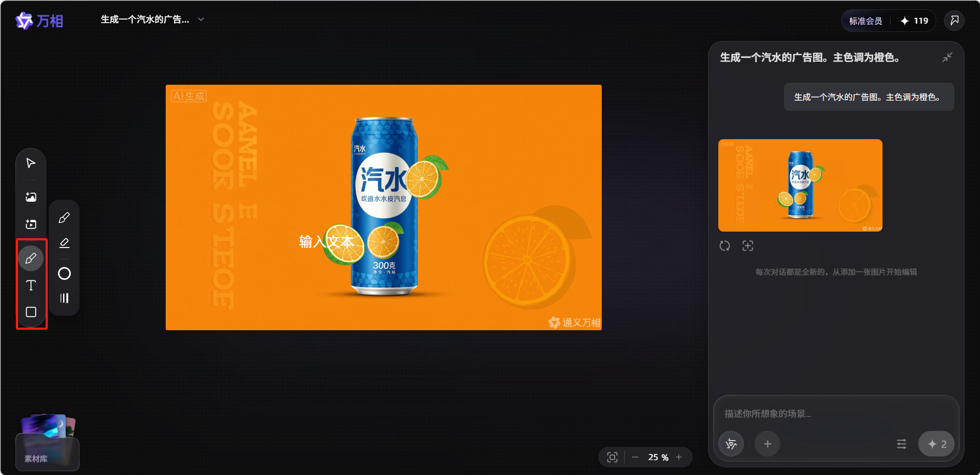Open the brush stroke width option
This screenshot has width=980, height=475.
(x=64, y=298)
